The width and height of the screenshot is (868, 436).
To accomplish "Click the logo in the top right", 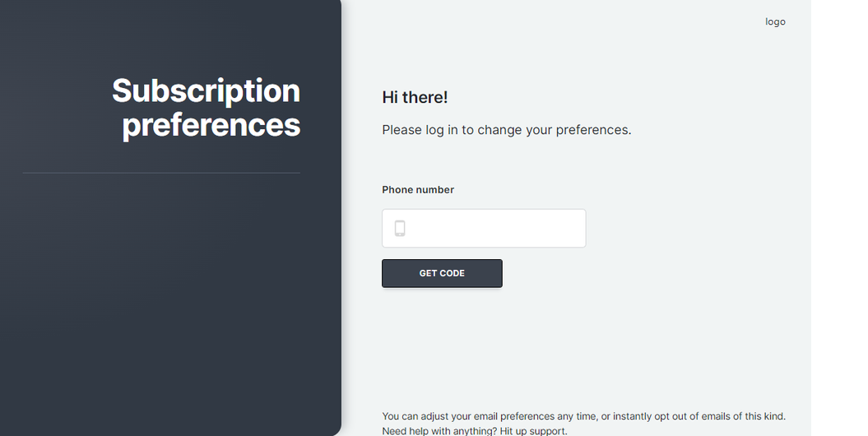I will (x=775, y=22).
